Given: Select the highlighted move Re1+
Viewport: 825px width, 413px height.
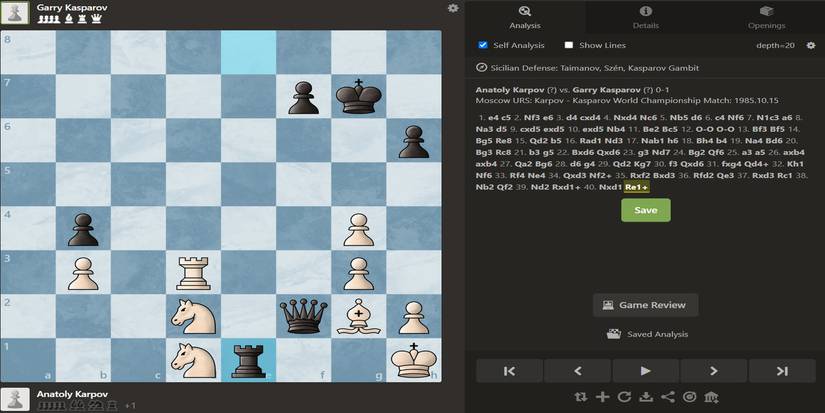Looking at the screenshot, I should (x=637, y=187).
